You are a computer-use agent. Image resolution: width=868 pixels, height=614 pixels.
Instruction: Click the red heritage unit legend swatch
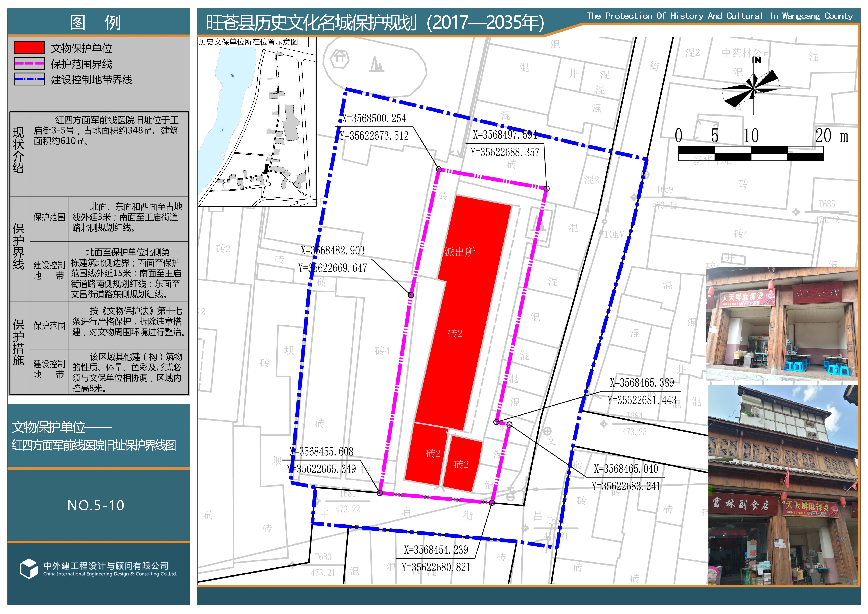(x=29, y=48)
